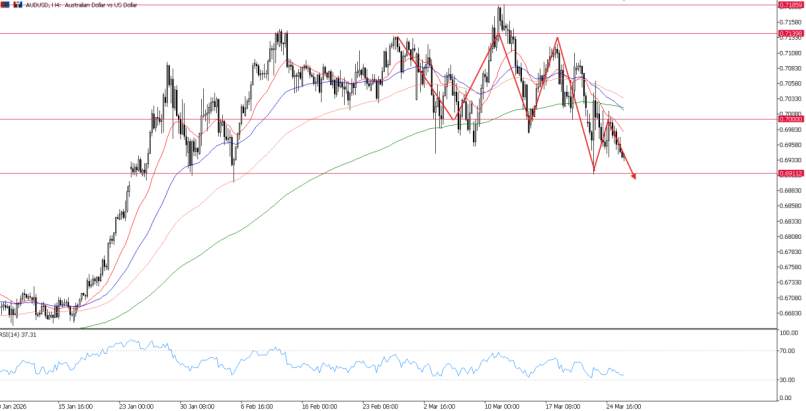Click the 0.71080 price axis value

pos(792,53)
